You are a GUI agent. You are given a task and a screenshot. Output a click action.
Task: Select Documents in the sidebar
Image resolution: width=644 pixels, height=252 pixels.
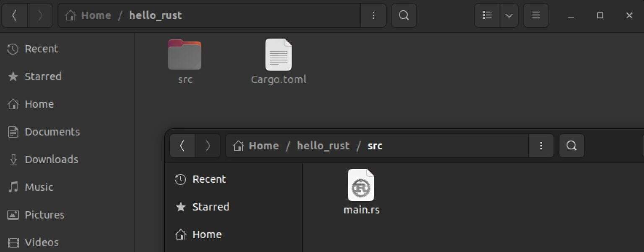[x=52, y=132]
